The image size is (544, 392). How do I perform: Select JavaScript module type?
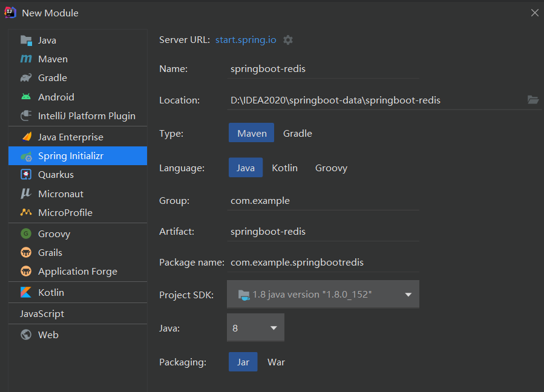pyautogui.click(x=77, y=313)
